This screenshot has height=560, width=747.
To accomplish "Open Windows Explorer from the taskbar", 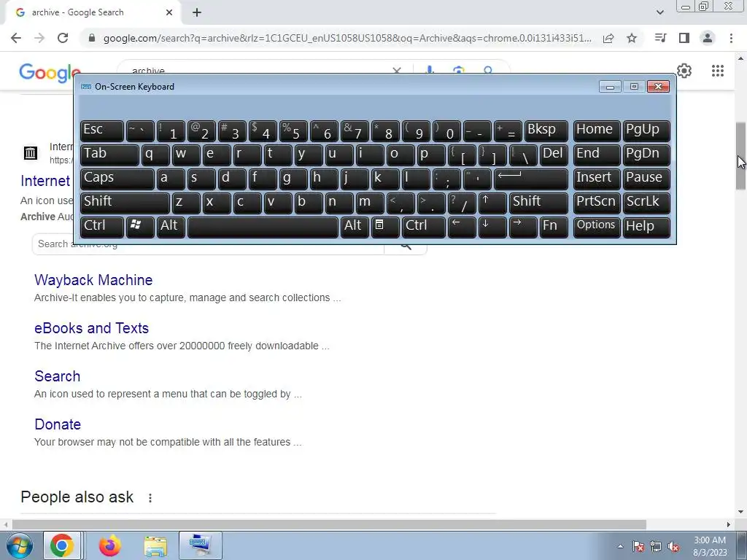I will 155,545.
